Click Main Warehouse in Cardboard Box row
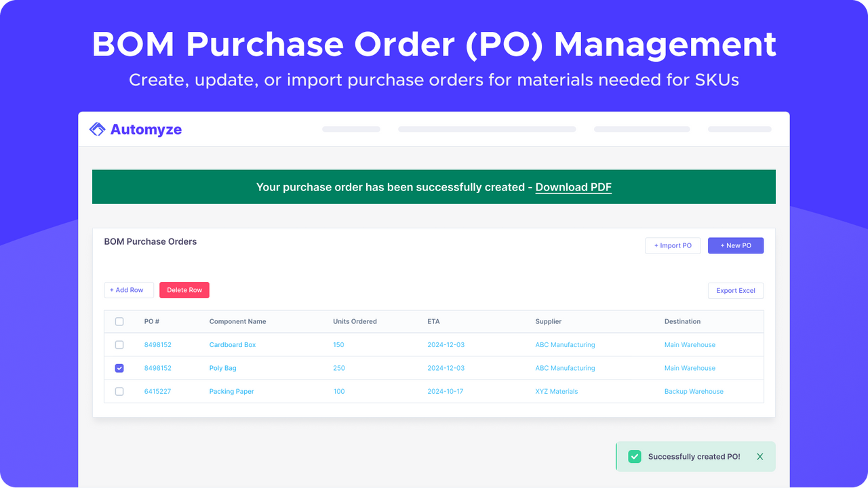 [x=690, y=345]
